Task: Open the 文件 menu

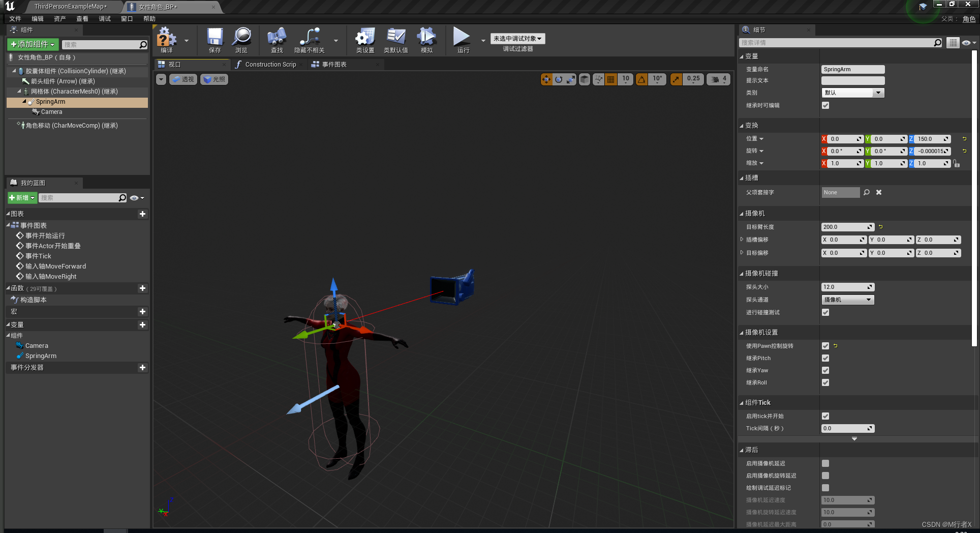Action: pyautogui.click(x=15, y=19)
